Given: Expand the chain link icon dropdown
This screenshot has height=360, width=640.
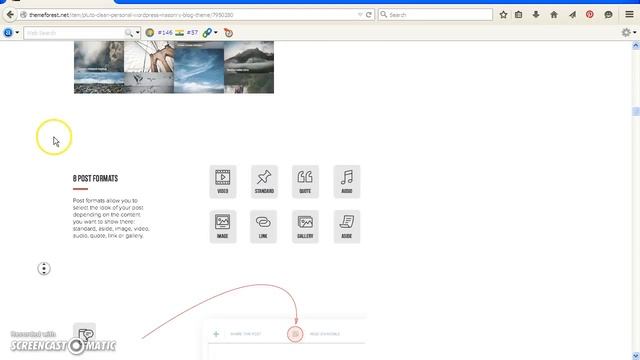Looking at the screenshot, I should (x=216, y=33).
